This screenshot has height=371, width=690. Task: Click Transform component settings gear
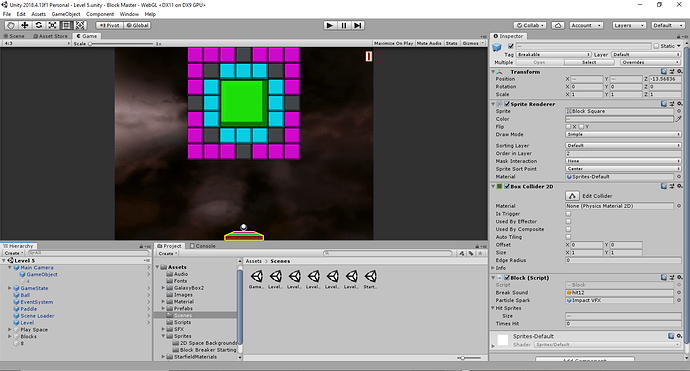pos(679,71)
